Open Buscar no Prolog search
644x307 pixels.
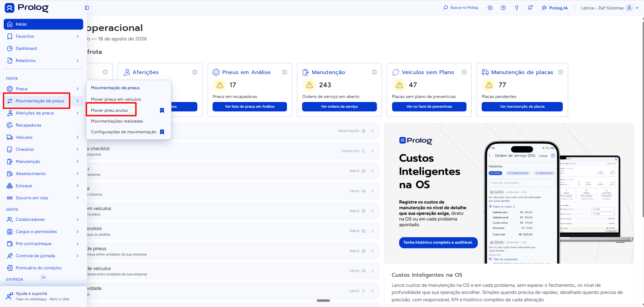pyautogui.click(x=460, y=7)
